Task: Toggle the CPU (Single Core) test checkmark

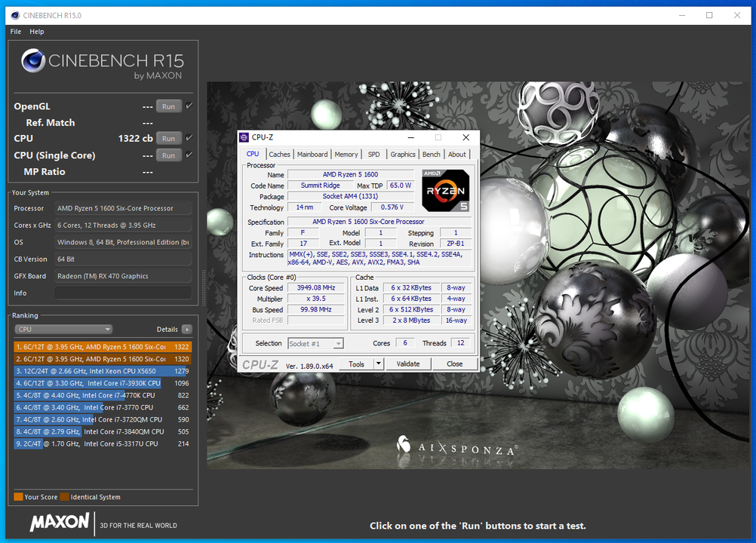Action: click(x=189, y=155)
